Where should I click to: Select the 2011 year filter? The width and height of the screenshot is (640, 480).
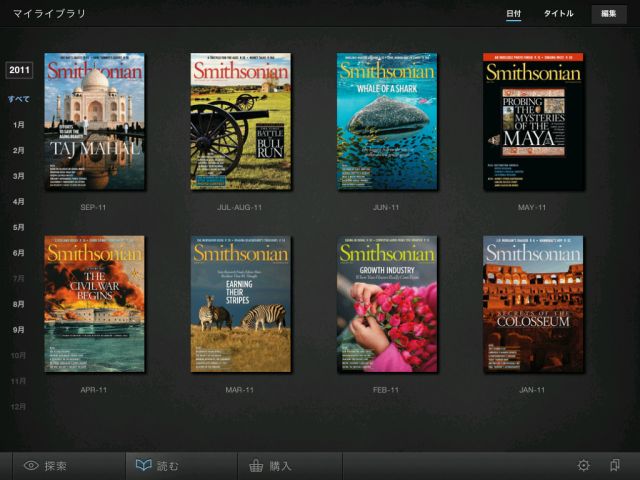pos(19,70)
